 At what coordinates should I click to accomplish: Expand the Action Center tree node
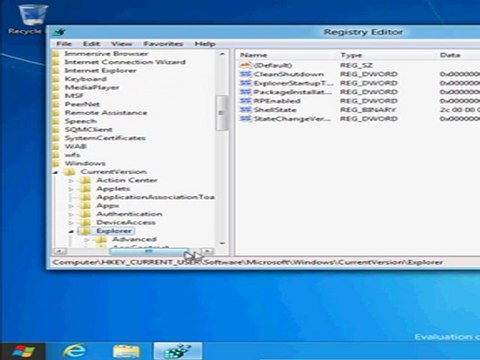71,181
